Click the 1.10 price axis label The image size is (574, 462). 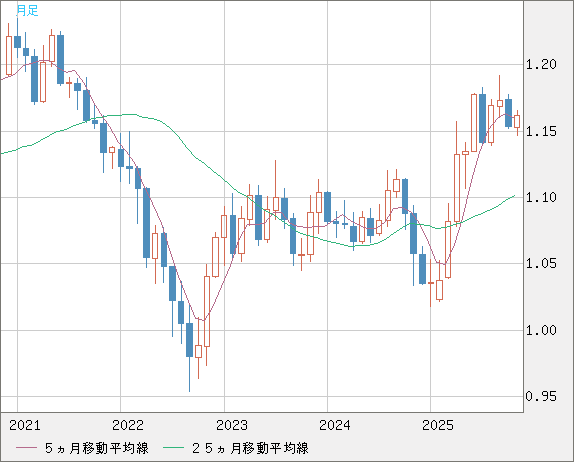[541, 198]
